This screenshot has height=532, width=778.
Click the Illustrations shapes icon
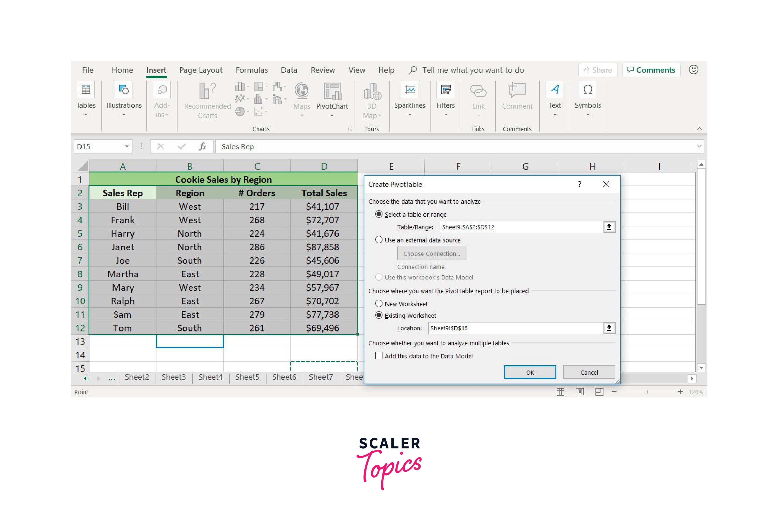[x=124, y=90]
